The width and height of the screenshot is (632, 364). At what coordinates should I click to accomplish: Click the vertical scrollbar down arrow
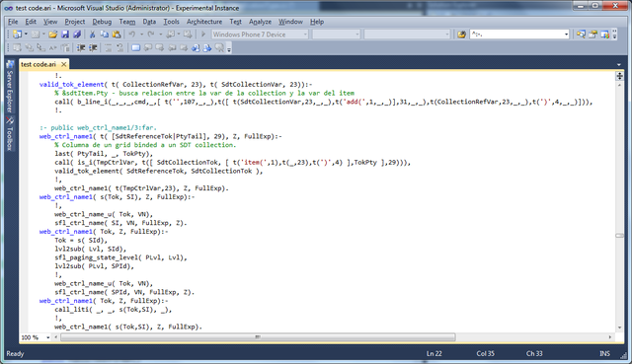(619, 328)
